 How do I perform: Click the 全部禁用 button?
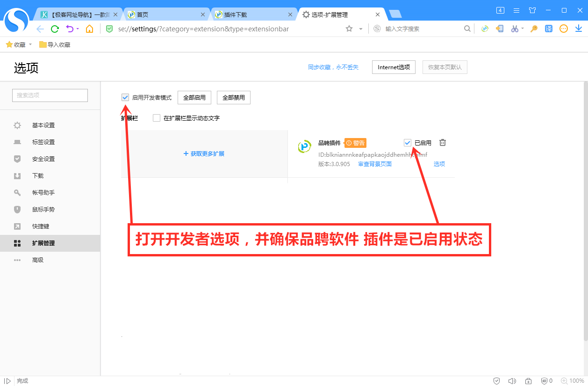233,97
